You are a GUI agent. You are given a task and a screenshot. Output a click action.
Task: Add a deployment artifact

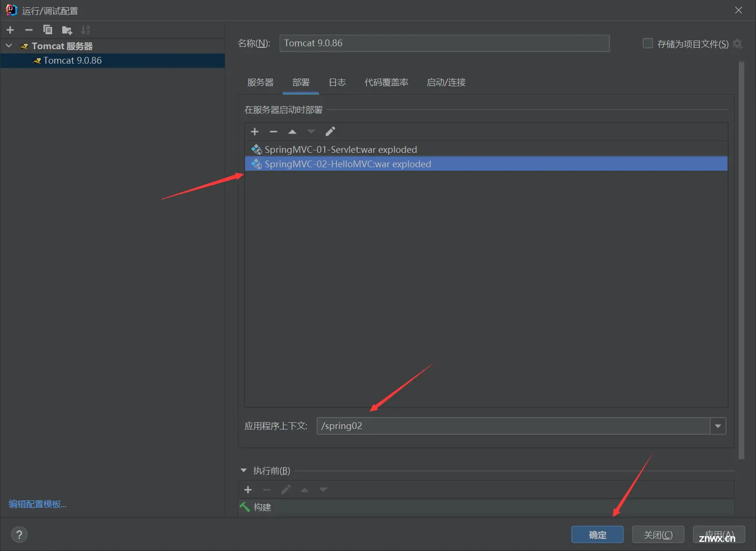tap(255, 132)
